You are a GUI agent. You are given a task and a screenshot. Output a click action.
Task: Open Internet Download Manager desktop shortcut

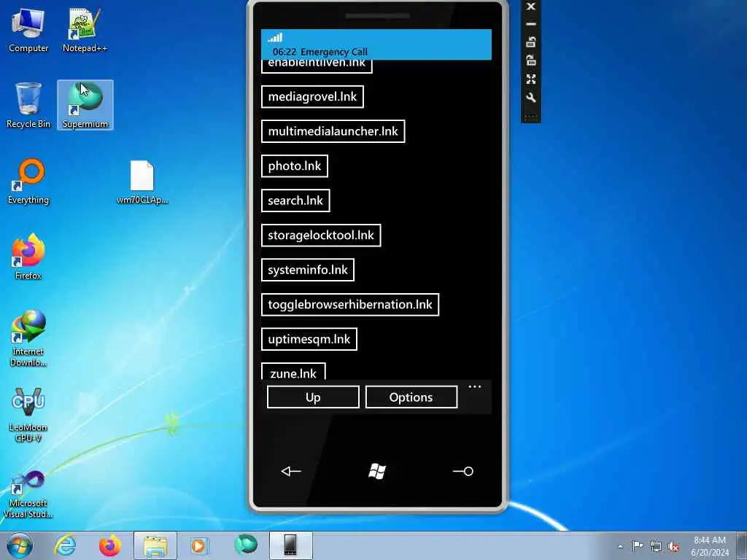(28, 338)
